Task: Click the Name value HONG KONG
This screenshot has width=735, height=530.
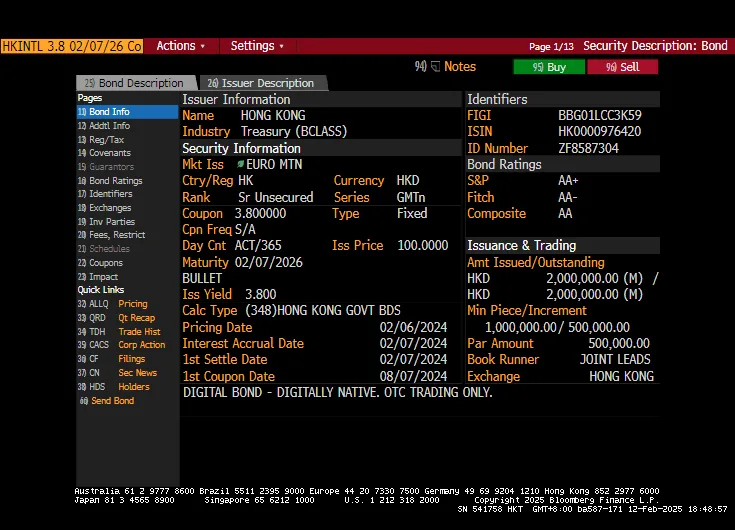Action: [273, 115]
